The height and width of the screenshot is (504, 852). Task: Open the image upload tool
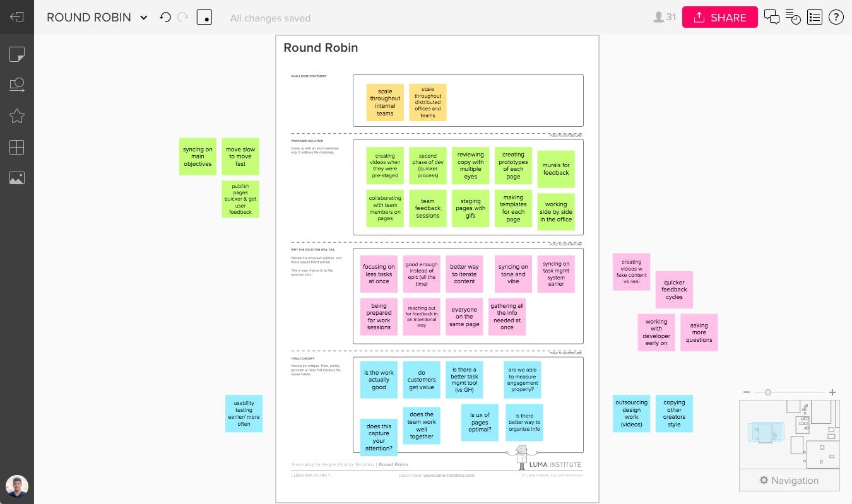[17, 178]
